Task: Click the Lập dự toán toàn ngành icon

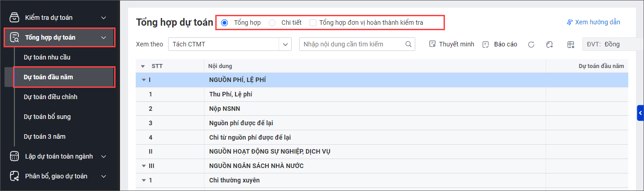Action: (15, 156)
